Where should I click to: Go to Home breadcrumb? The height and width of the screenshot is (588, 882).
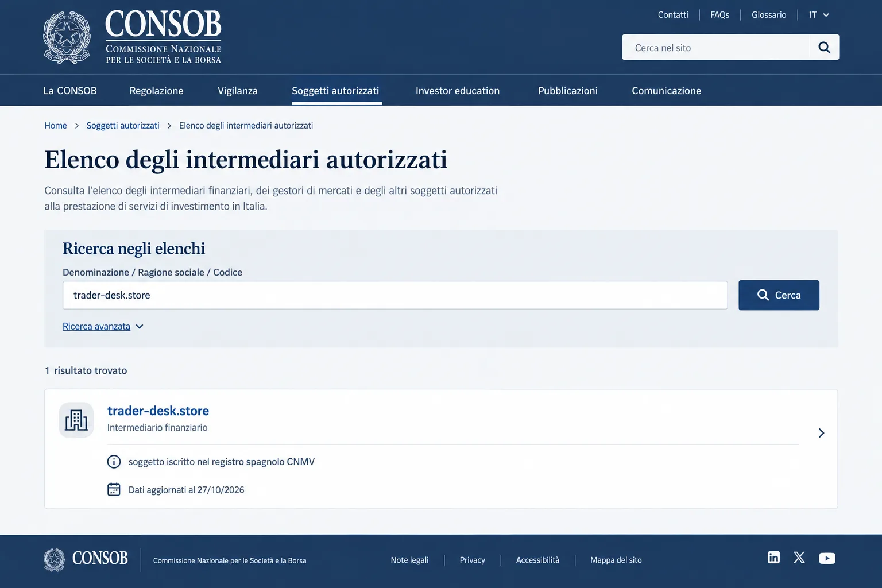click(x=56, y=126)
